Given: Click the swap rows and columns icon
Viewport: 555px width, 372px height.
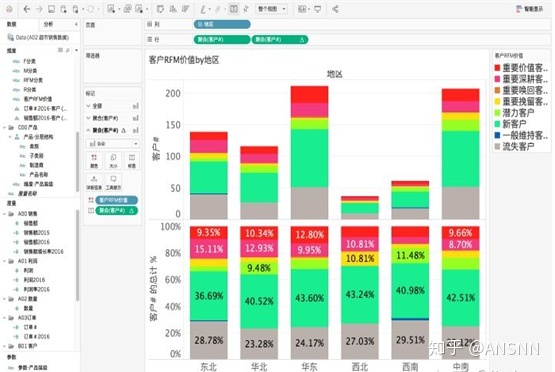Looking at the screenshot, I should tap(160, 9).
